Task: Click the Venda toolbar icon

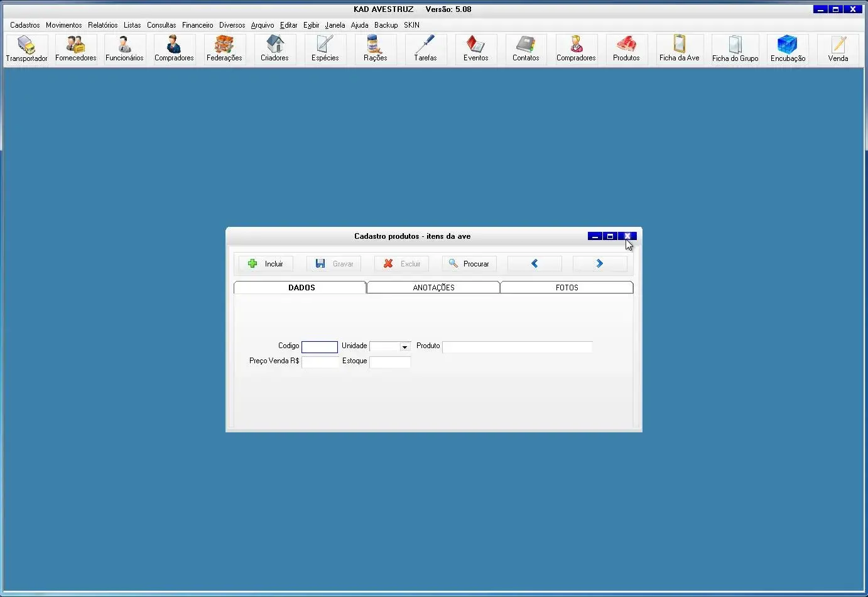Action: (x=838, y=49)
